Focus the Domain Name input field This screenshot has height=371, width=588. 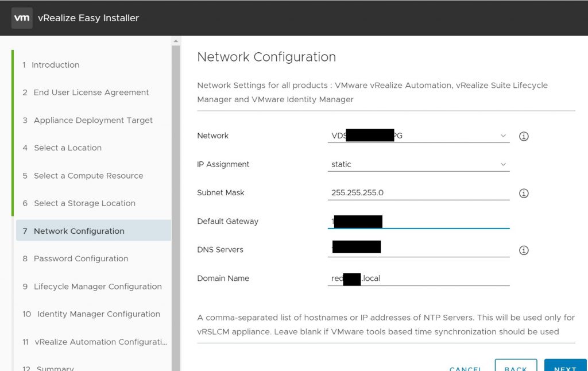tap(419, 279)
